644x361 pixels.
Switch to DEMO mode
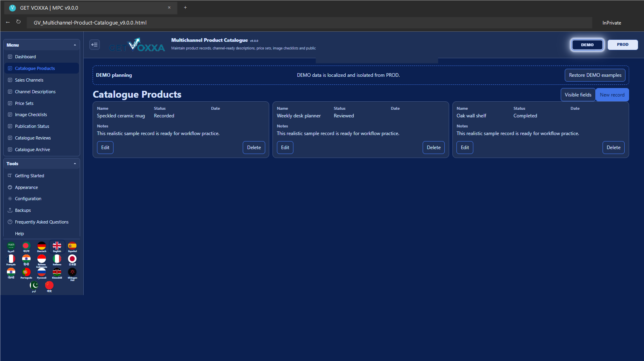click(x=587, y=45)
